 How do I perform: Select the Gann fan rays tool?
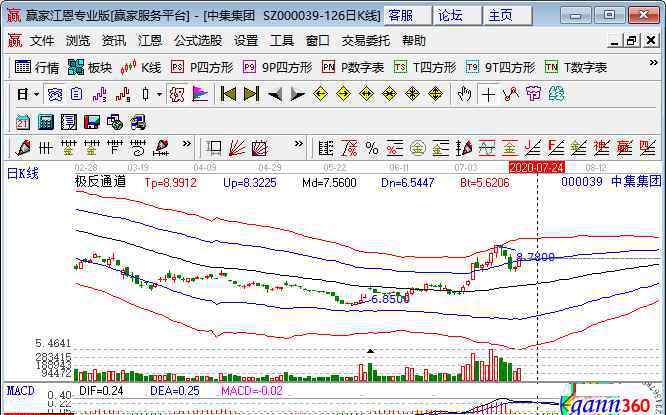[237, 148]
